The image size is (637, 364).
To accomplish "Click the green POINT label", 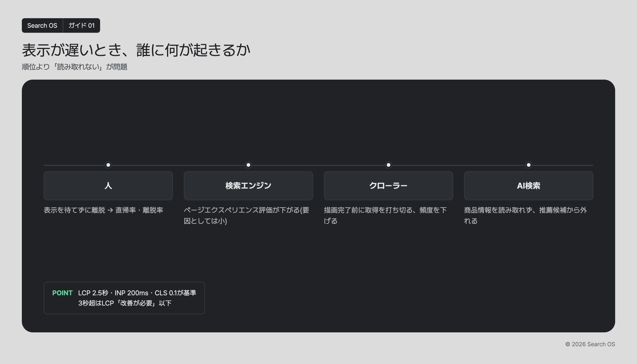I will click(62, 293).
